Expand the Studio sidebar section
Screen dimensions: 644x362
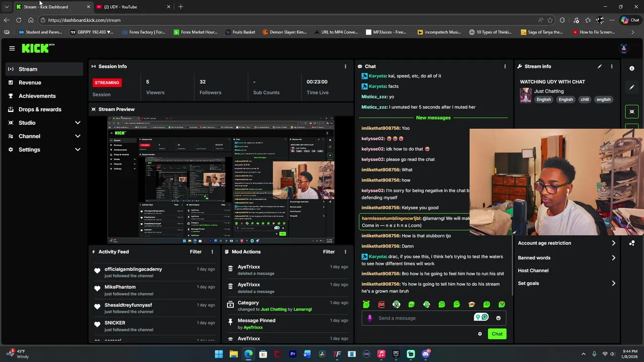click(77, 123)
